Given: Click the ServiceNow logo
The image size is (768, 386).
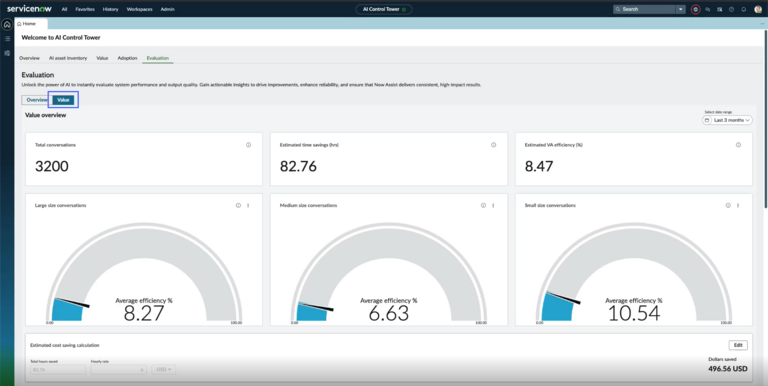Looking at the screenshot, I should (x=29, y=9).
